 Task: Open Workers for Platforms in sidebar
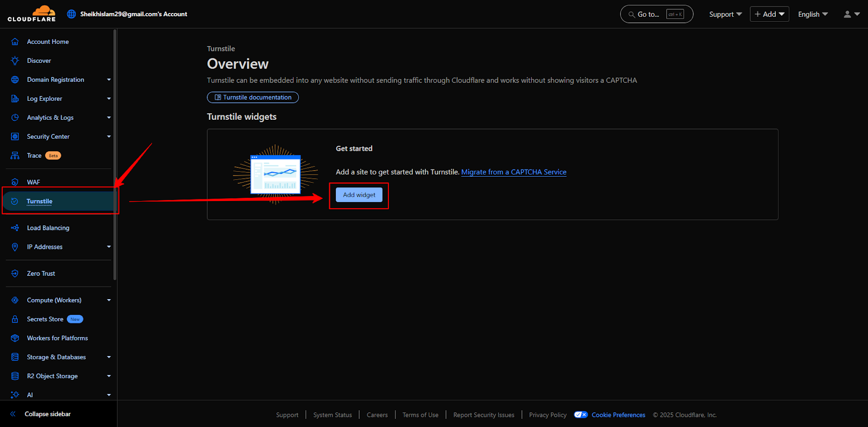[58, 338]
